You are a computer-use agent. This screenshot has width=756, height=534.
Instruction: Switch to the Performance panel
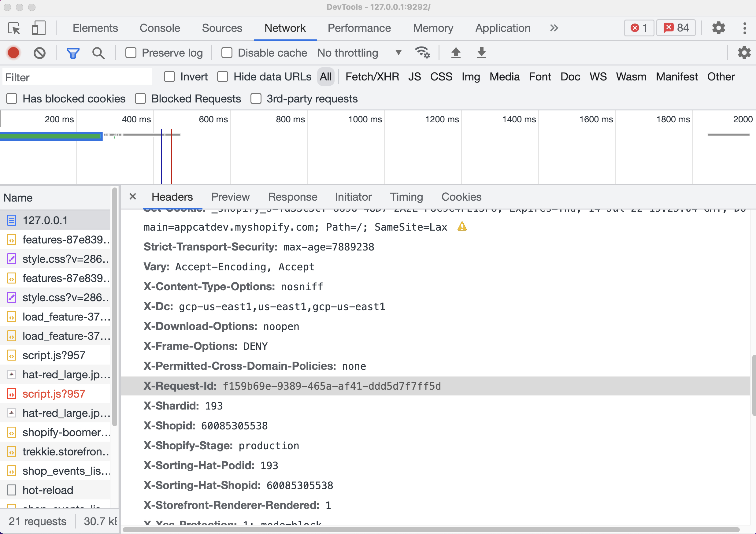[x=359, y=28]
